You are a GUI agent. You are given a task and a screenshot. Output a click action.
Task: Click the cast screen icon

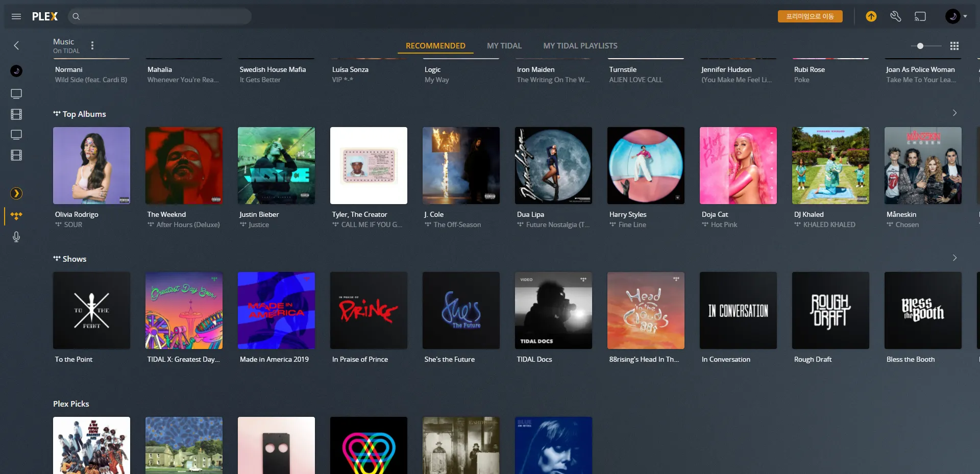(x=920, y=16)
